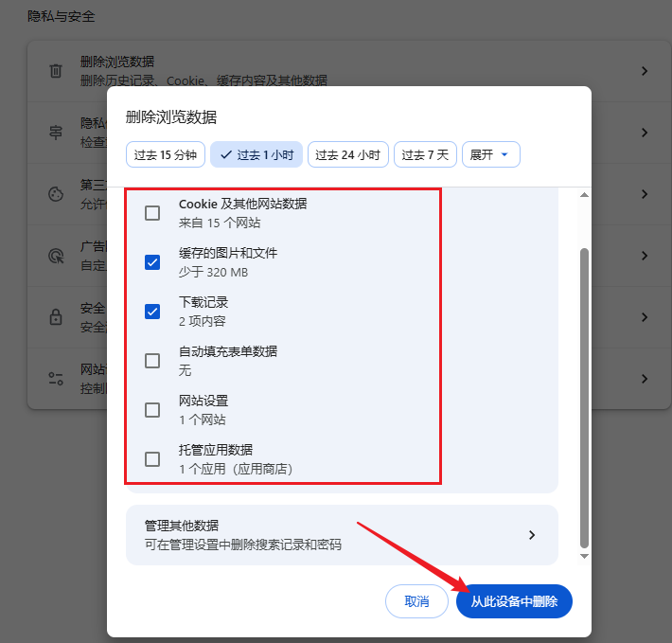672x643 pixels.
Task: Click text 可在管理设置中删除搜索记录和密码
Action: [x=243, y=545]
